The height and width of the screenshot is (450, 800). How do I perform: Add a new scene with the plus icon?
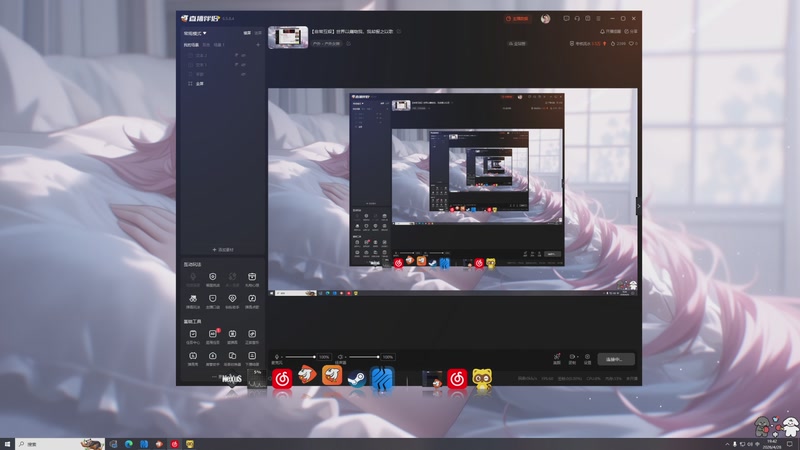(258, 45)
